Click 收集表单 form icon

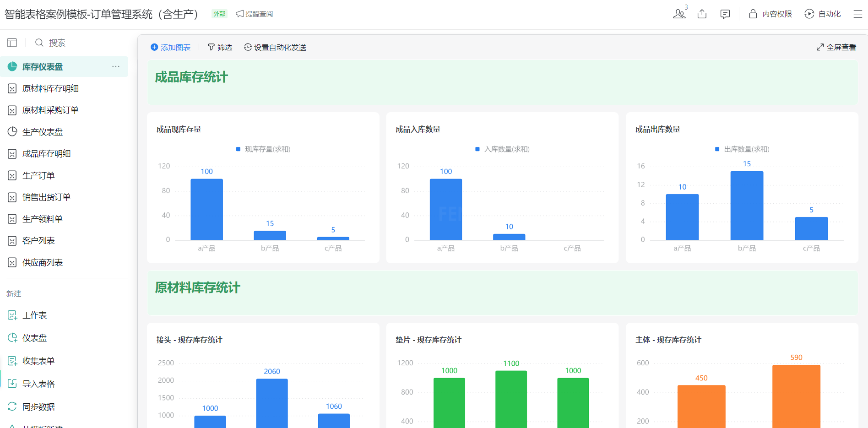coord(12,361)
